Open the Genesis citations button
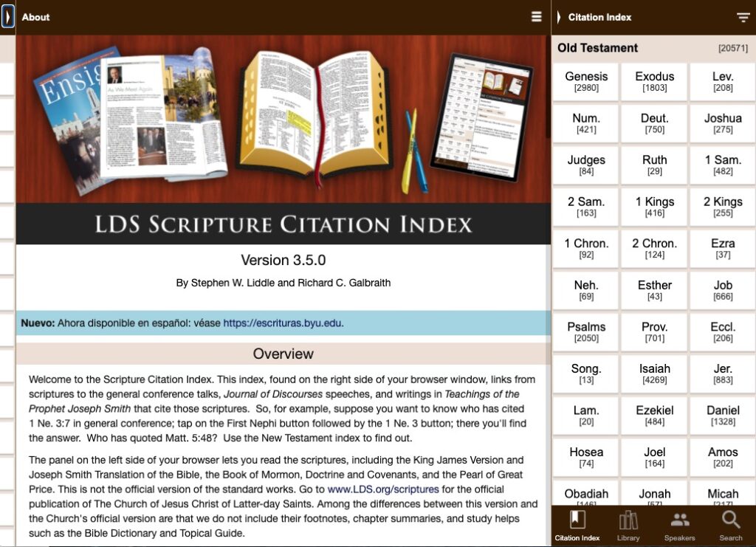This screenshot has width=756, height=547. (586, 81)
